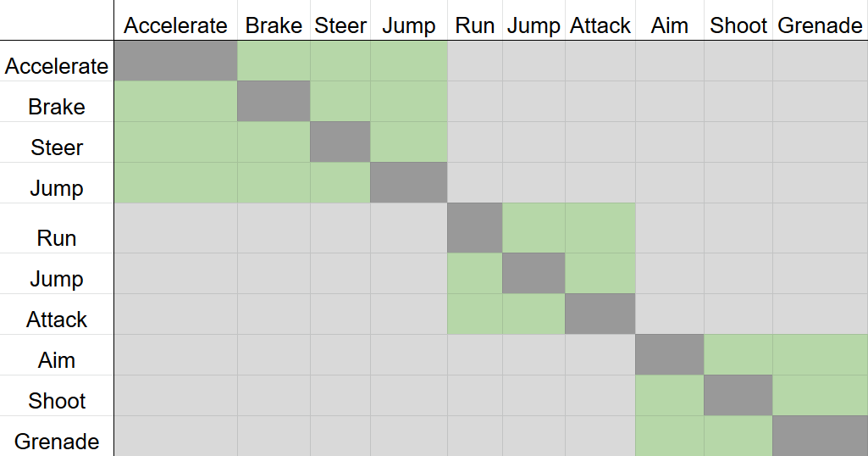
Task: Click the Attack column header
Action: (x=600, y=25)
